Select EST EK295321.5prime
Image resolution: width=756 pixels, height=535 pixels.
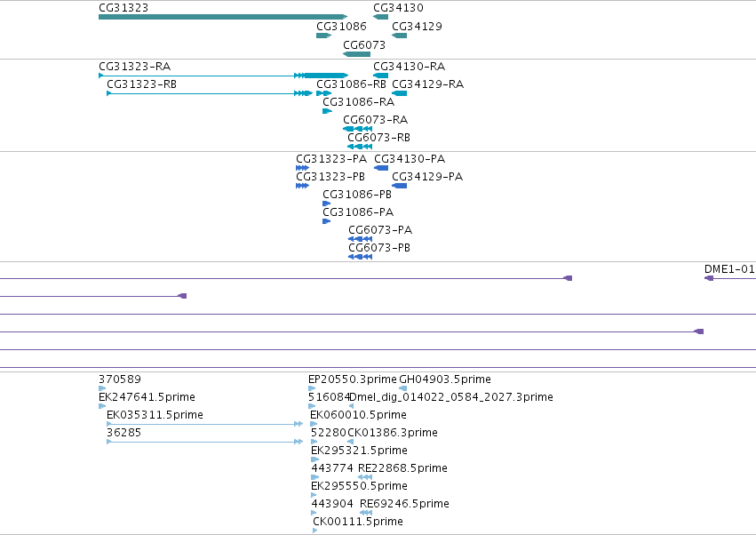(x=314, y=459)
